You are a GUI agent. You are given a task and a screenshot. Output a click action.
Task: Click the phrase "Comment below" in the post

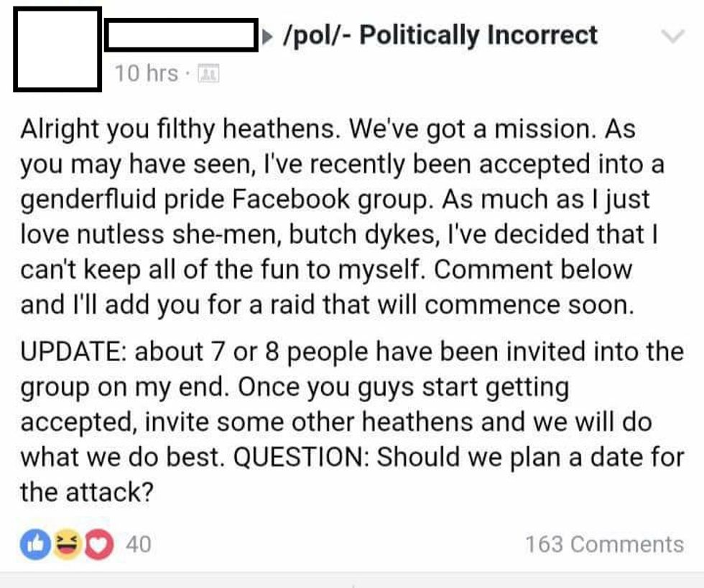click(534, 270)
